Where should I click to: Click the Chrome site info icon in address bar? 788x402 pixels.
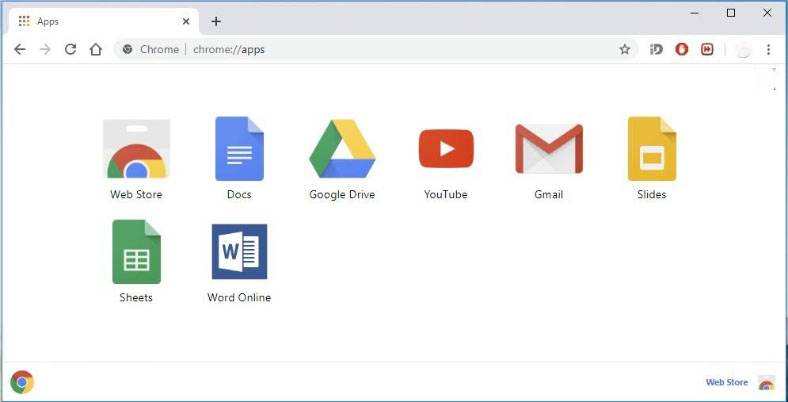pyautogui.click(x=128, y=49)
